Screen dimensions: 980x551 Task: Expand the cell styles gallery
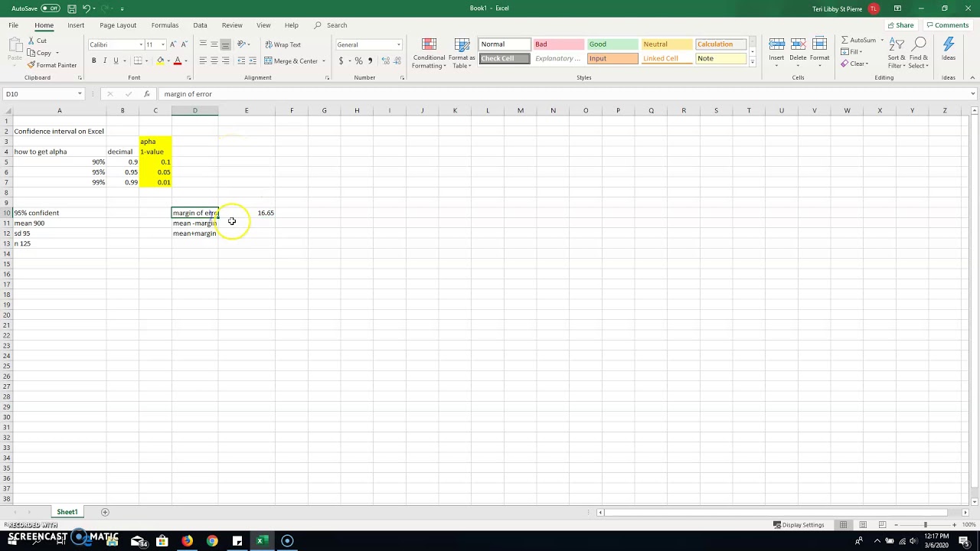coord(753,62)
